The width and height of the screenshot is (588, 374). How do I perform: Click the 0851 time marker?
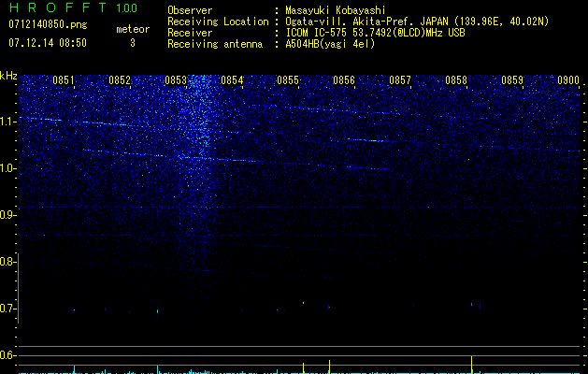[64, 80]
